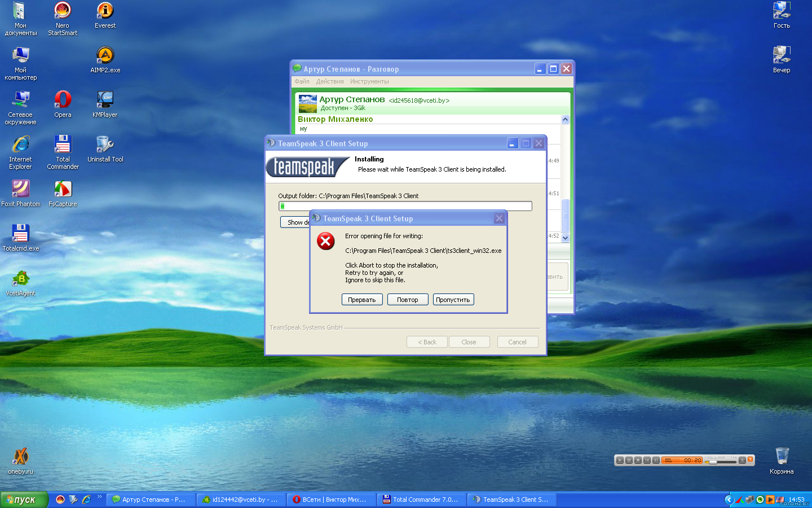Minimize the TeamSpeak 3 Client Setup window
The height and width of the screenshot is (508, 812).
pos(512,143)
